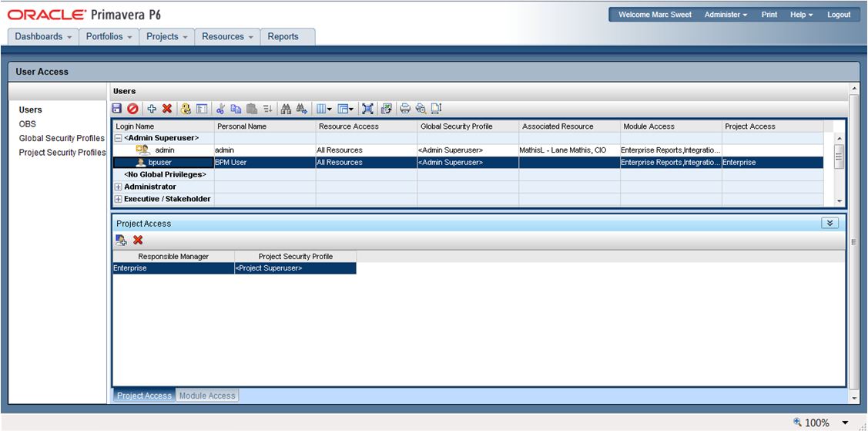
Task: Click the Find binoculars icon
Action: [286, 109]
